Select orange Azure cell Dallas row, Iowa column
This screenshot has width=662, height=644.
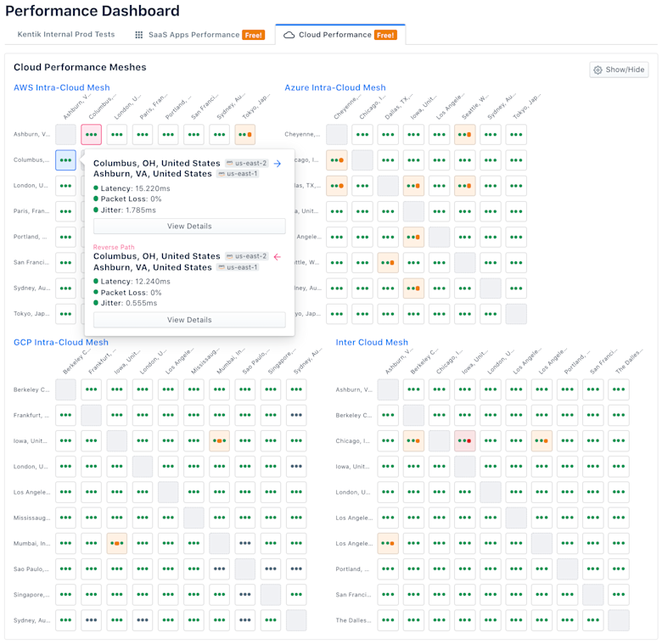[x=413, y=186]
